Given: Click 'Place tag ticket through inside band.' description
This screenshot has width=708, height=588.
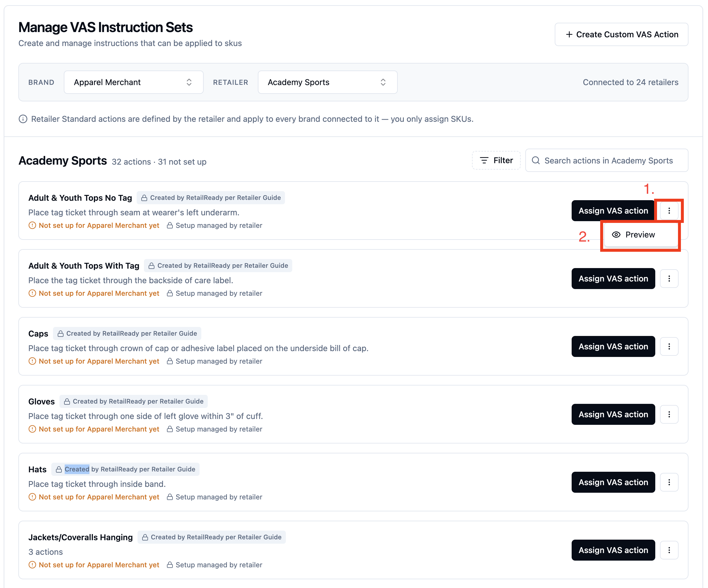Looking at the screenshot, I should 97,484.
